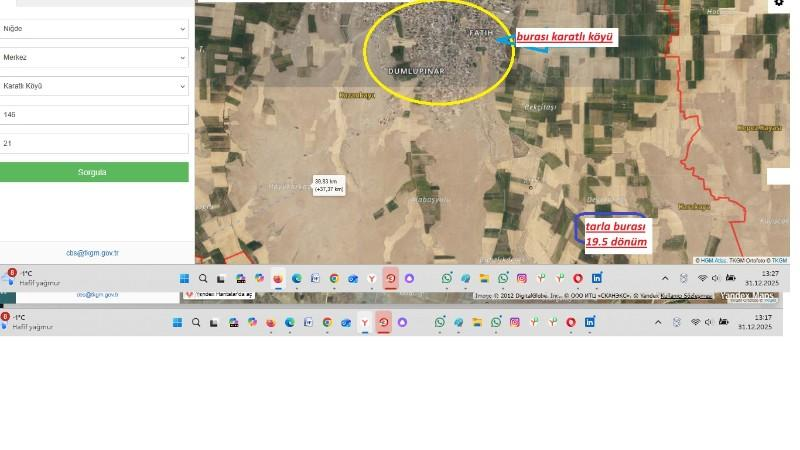Open Start menu on the 13:27 taskbar
The width and height of the screenshot is (800, 450).
coord(184,279)
